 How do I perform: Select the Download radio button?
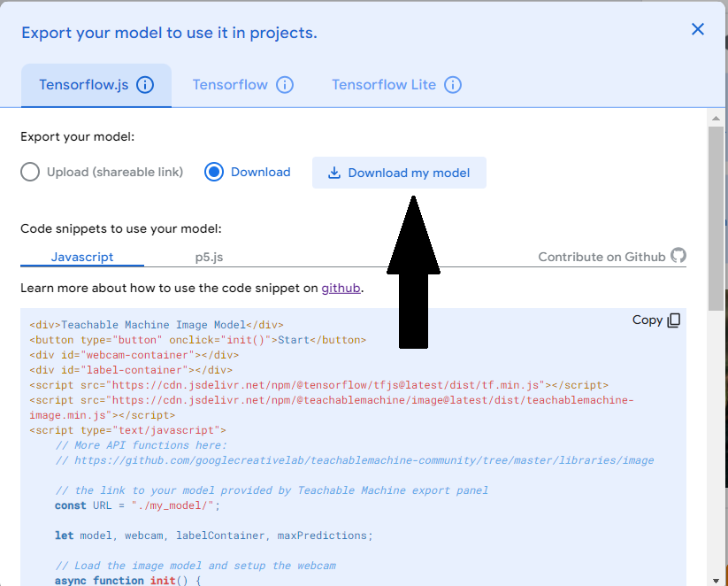point(214,172)
